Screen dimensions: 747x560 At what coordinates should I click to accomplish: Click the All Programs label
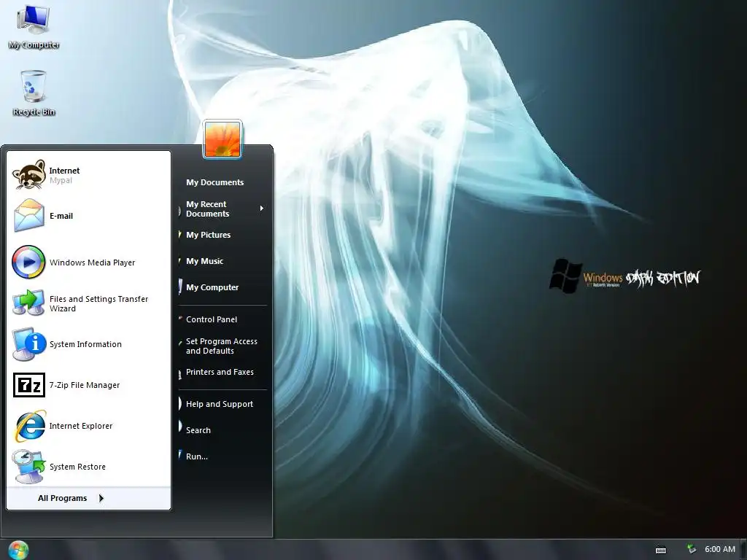63,498
